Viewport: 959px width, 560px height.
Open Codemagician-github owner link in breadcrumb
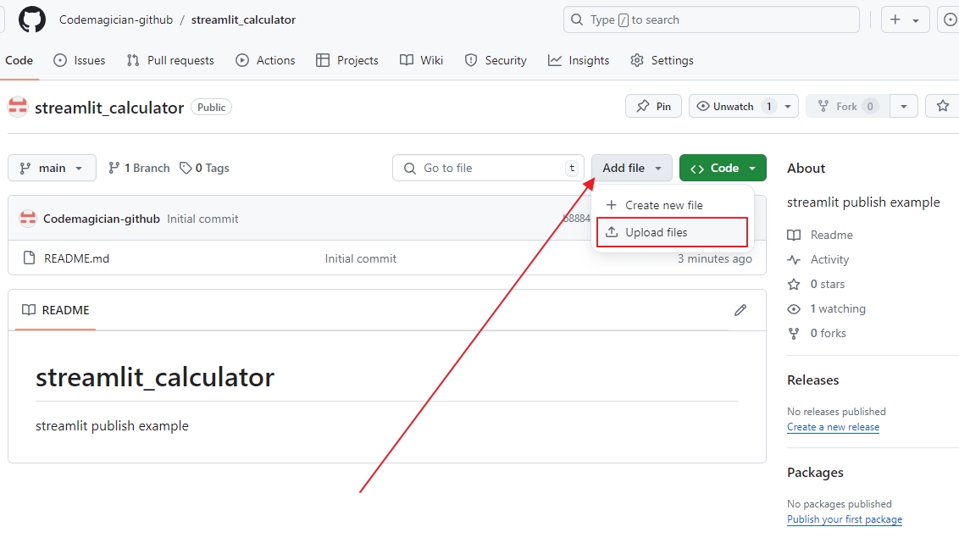[x=115, y=19]
